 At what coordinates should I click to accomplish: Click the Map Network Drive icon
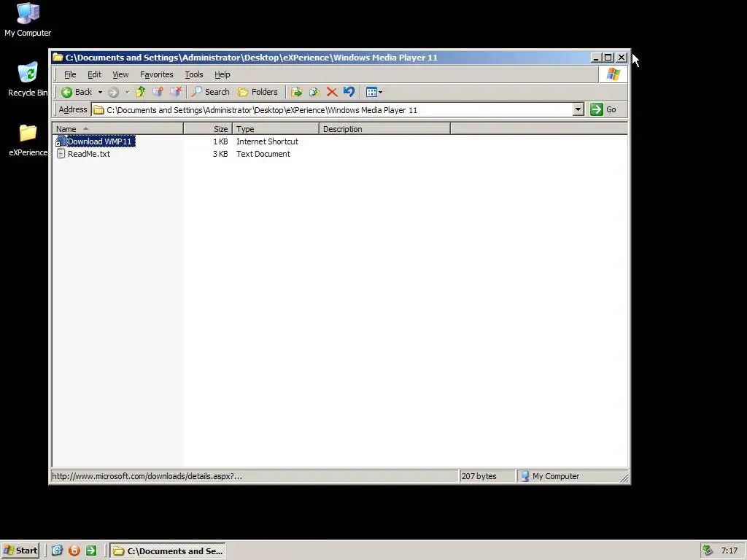click(158, 92)
